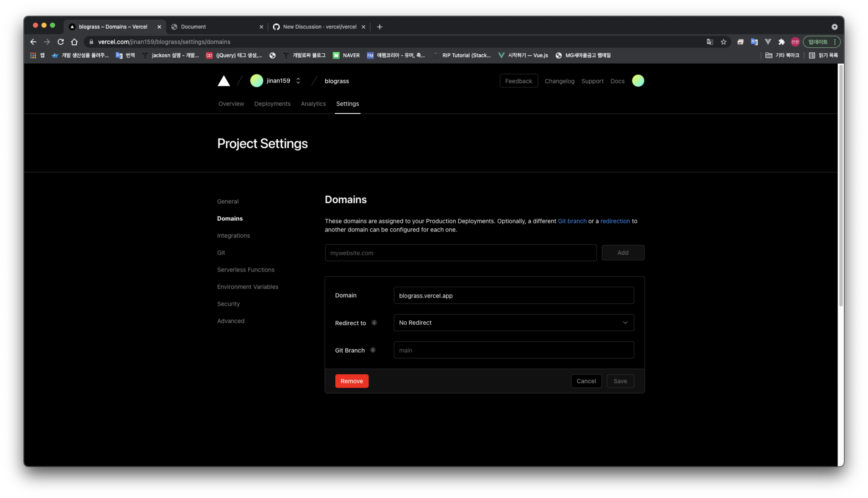
Task: Click the Google Translate icon in the address bar
Action: coord(710,42)
